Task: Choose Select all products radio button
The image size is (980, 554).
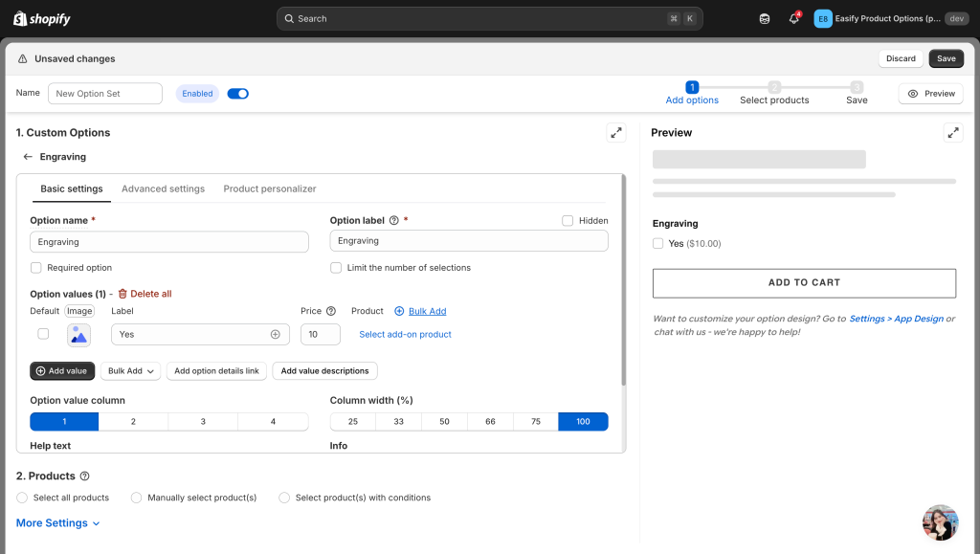Action: point(22,498)
